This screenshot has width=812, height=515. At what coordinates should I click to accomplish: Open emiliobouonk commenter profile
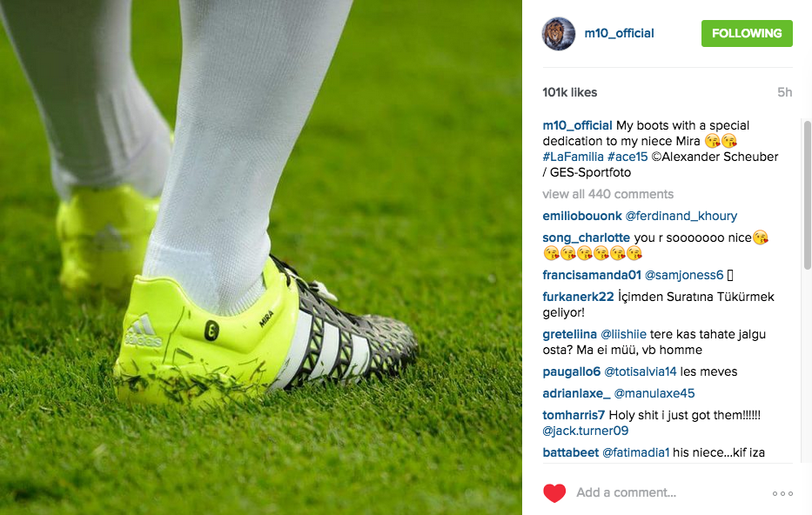click(582, 216)
